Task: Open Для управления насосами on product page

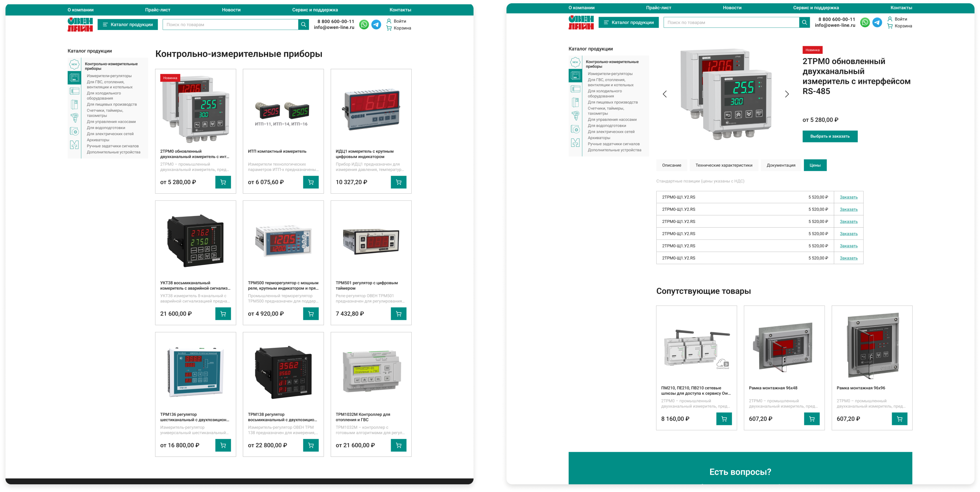Action: [x=612, y=120]
